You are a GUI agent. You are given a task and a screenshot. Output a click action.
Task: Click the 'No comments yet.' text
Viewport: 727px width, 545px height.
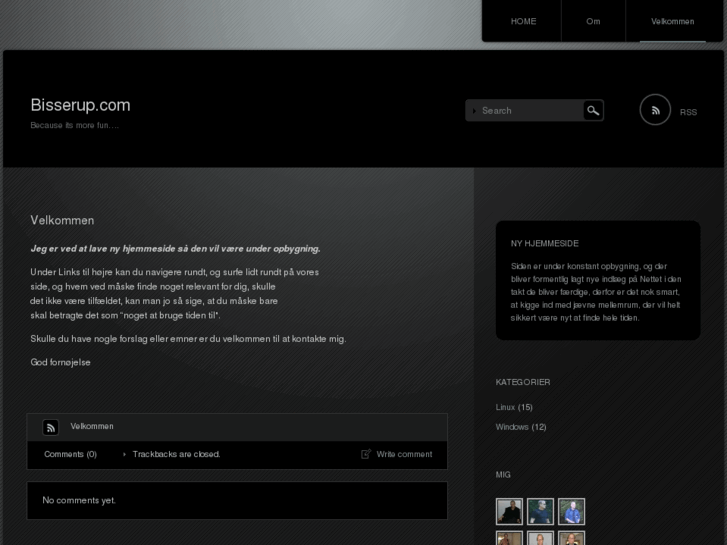79,500
